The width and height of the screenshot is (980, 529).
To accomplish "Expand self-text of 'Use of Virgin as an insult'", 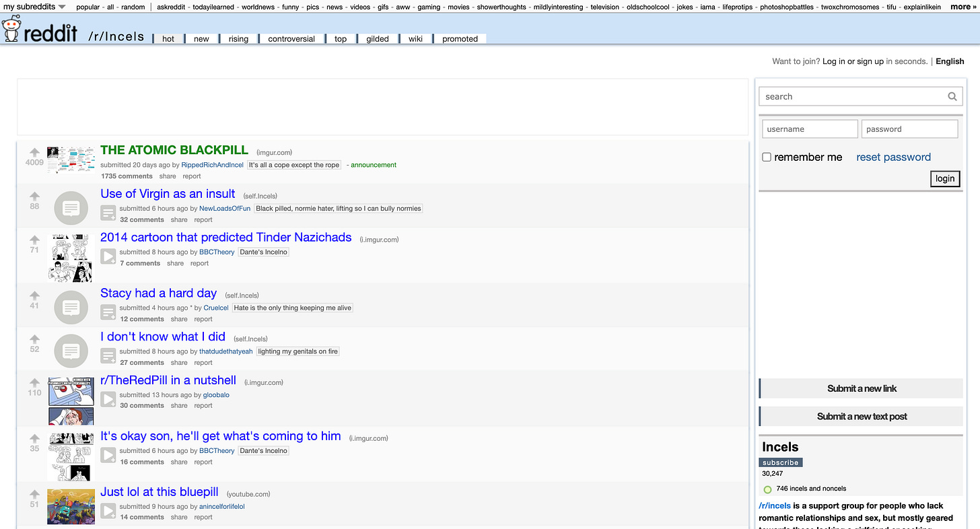I will [x=108, y=213].
